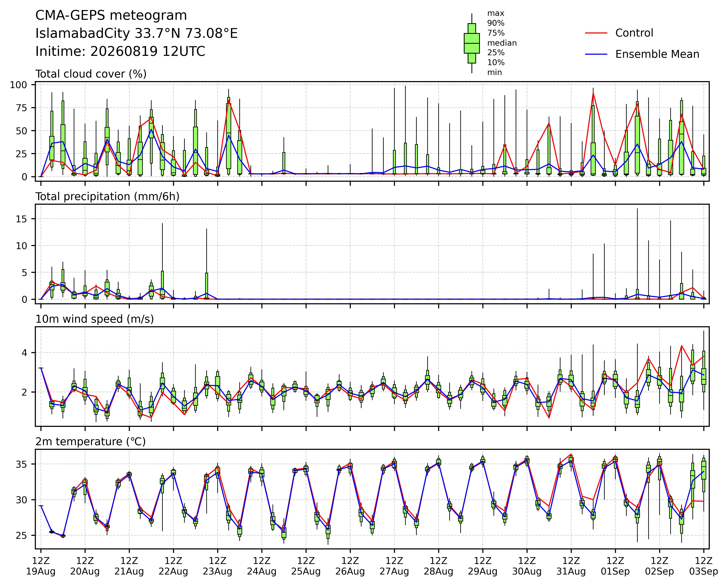Select the Total cloud cover (%) panel title

(91, 74)
